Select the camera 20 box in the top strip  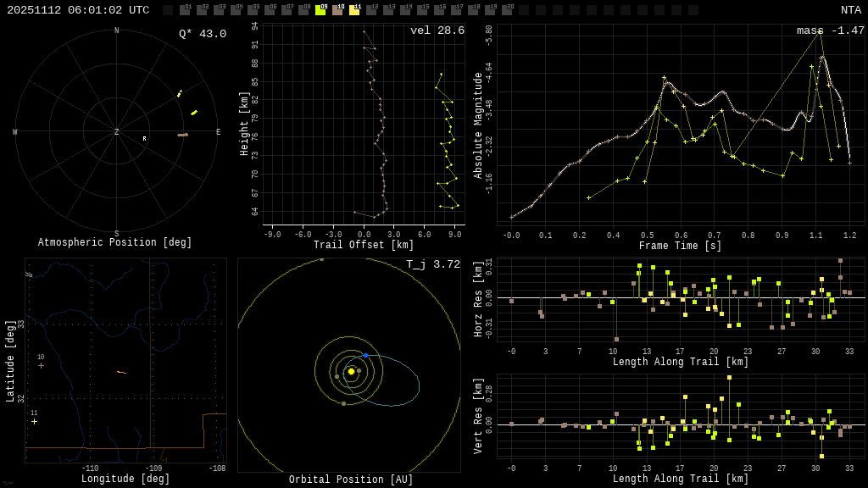[507, 10]
